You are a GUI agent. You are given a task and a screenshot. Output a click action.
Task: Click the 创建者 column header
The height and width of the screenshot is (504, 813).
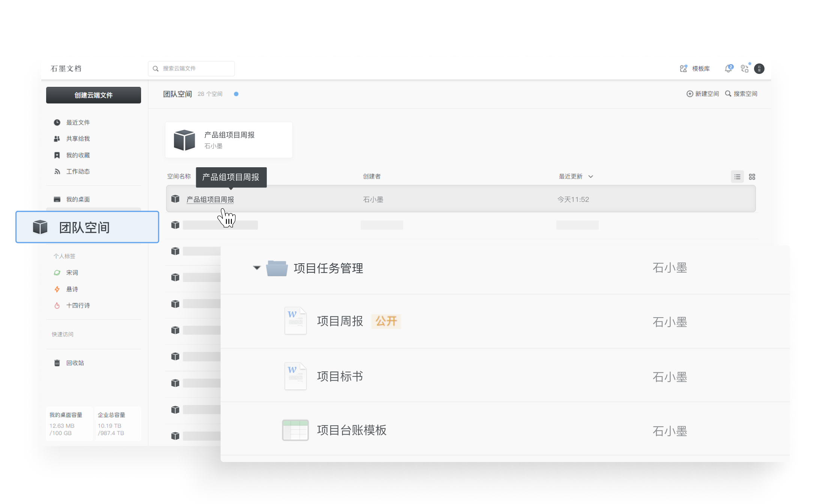tap(372, 176)
